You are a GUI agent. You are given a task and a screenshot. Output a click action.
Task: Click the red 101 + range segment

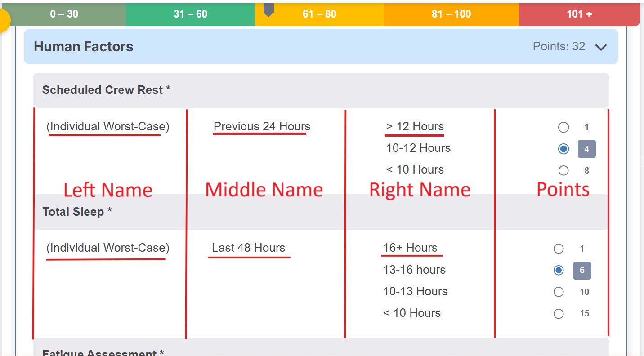pos(579,14)
